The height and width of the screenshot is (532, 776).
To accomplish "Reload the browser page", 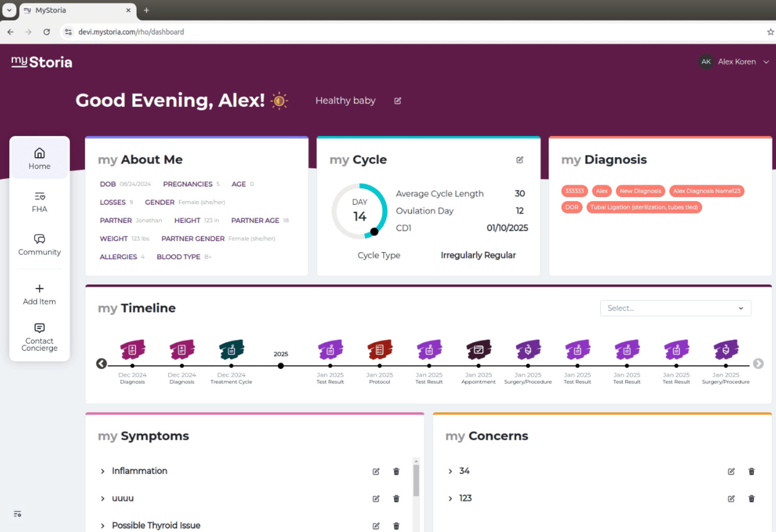I will coord(47,32).
